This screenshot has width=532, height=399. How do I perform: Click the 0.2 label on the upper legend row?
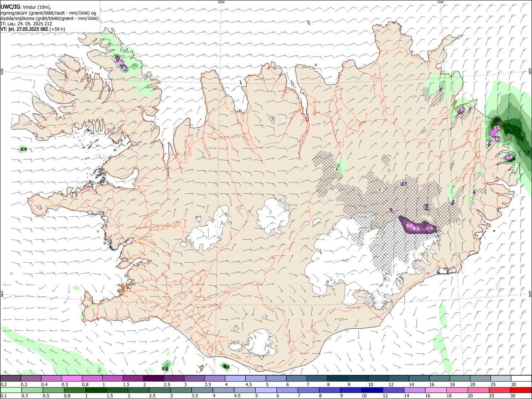3,385
